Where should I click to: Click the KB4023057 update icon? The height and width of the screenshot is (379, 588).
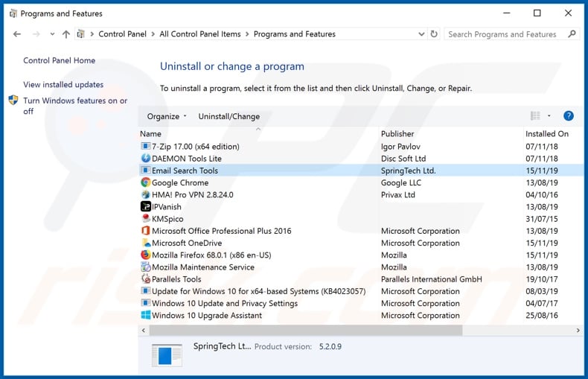145,291
